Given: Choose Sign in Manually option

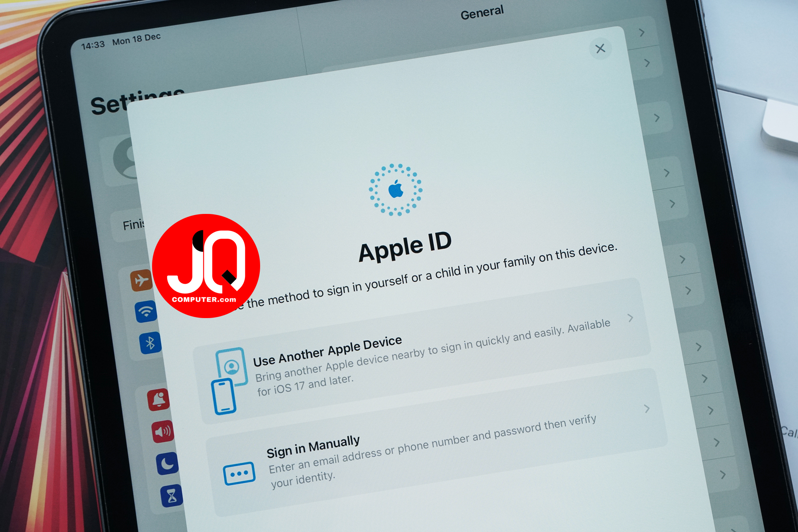Looking at the screenshot, I should 436,442.
